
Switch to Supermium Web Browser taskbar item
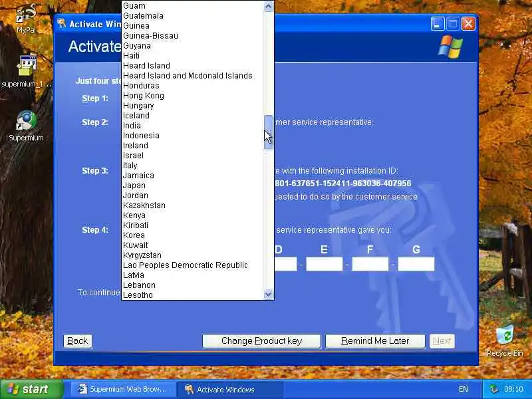click(122, 389)
